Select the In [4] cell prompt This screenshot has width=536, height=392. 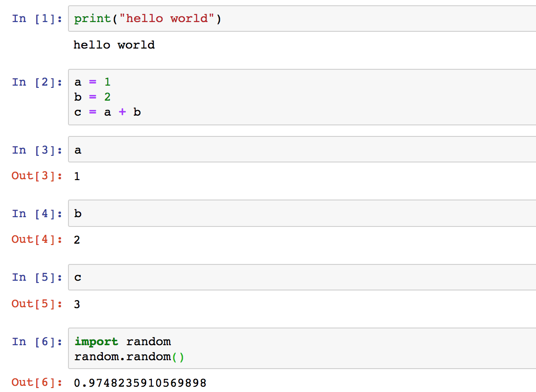point(37,214)
